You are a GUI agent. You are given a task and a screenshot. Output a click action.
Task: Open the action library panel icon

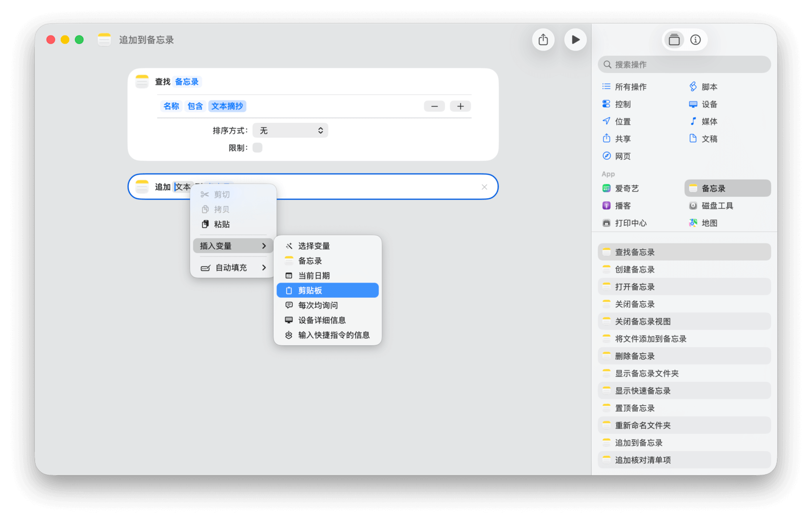coord(674,40)
